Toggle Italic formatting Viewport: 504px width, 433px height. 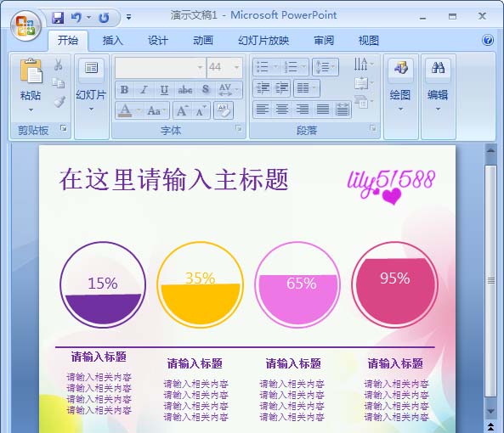(144, 89)
